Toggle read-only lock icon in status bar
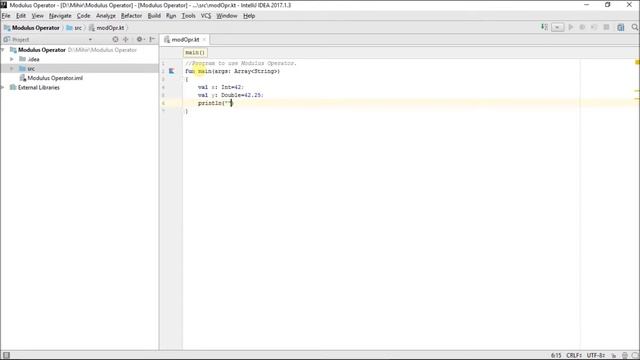This screenshot has width=640, height=360. click(613, 356)
